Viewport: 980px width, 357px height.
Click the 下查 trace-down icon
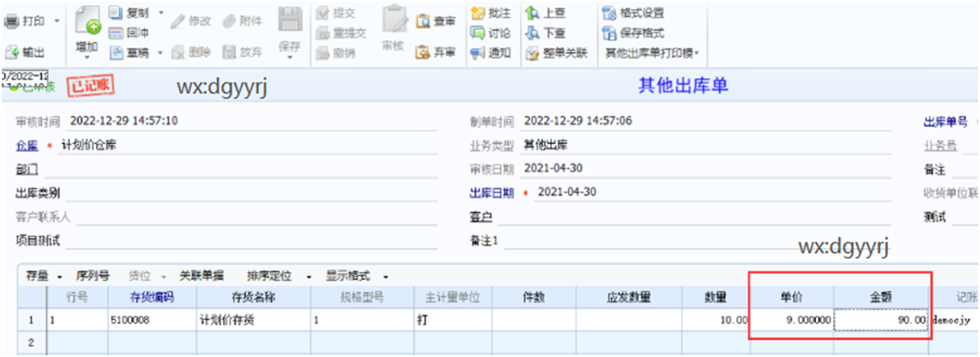click(532, 32)
